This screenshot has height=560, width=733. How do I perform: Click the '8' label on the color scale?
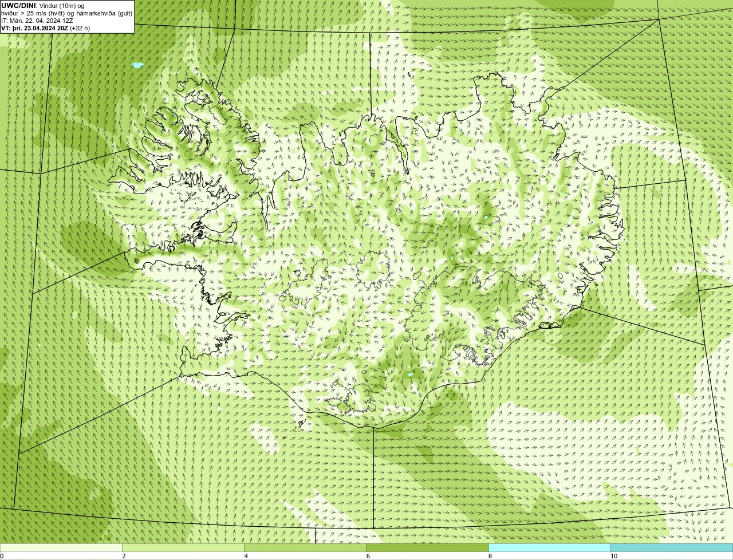490,556
